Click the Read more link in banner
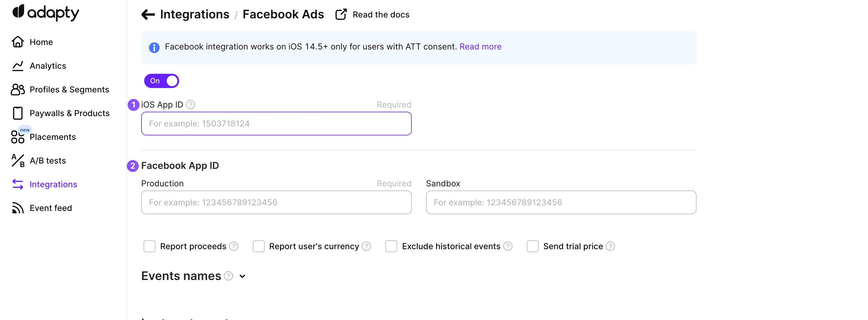The width and height of the screenshot is (868, 320). click(x=480, y=47)
